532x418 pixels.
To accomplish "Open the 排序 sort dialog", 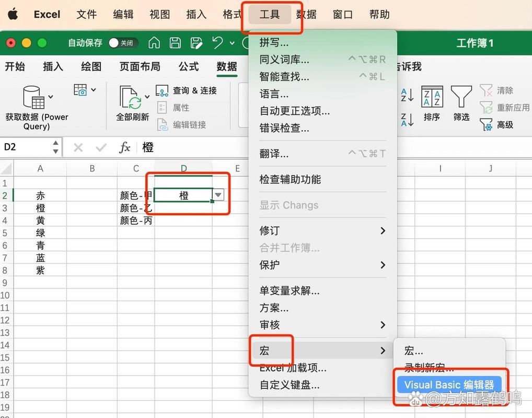I will pyautogui.click(x=432, y=103).
